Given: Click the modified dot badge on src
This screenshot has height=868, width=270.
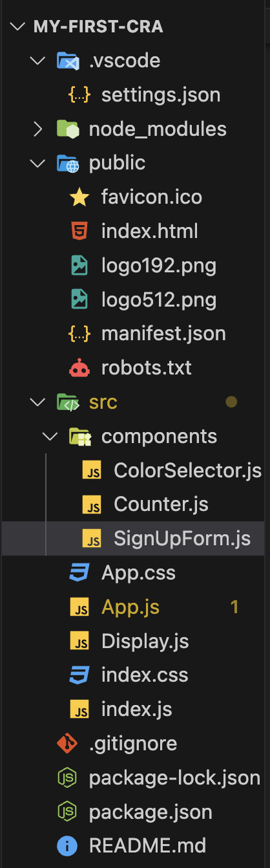Looking at the screenshot, I should tap(231, 402).
